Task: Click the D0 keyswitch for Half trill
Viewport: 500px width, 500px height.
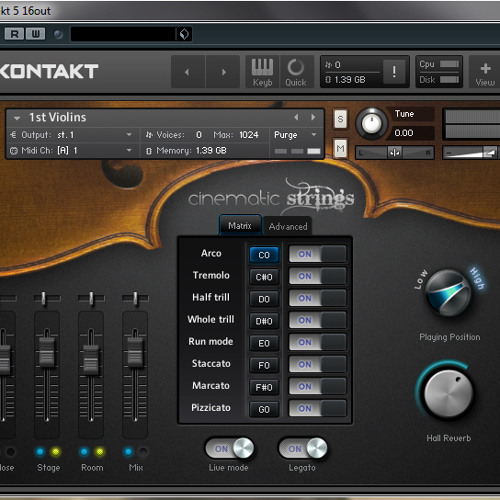Action: point(264,299)
